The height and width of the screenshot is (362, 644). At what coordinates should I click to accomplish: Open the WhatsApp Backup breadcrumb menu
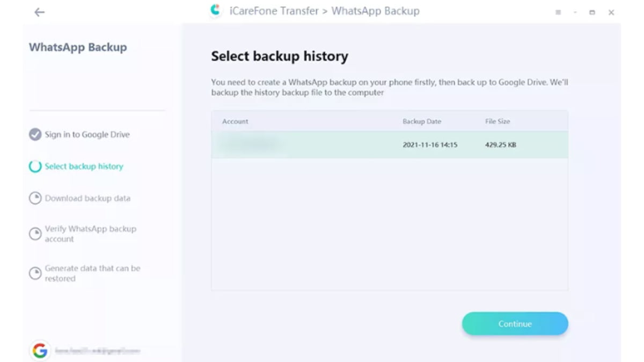tap(376, 11)
